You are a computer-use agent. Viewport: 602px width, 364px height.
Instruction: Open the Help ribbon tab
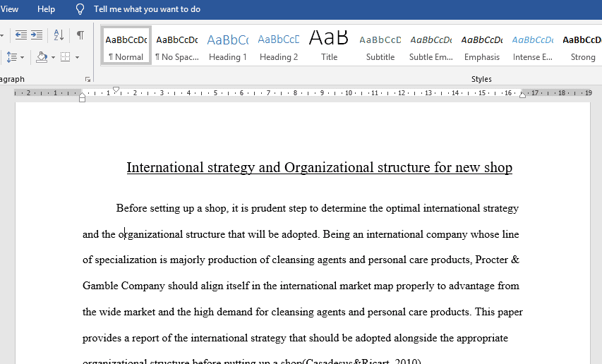46,9
